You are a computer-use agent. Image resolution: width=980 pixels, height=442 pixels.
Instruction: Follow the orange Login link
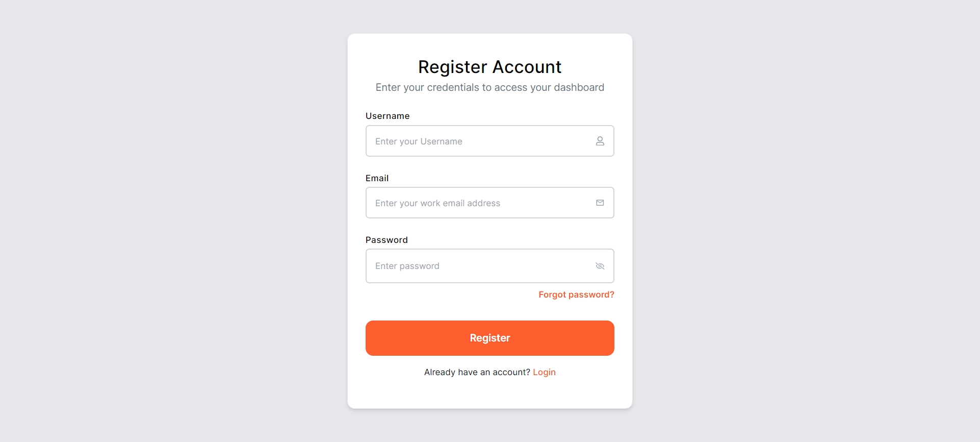coord(544,372)
